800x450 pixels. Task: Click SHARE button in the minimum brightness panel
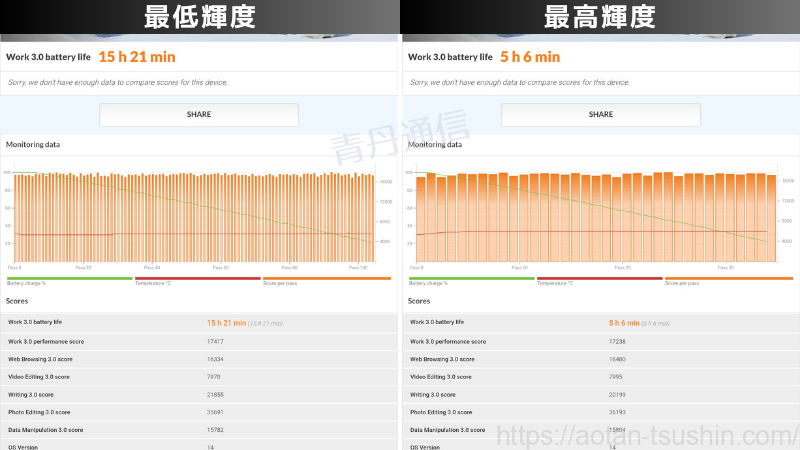(x=198, y=115)
